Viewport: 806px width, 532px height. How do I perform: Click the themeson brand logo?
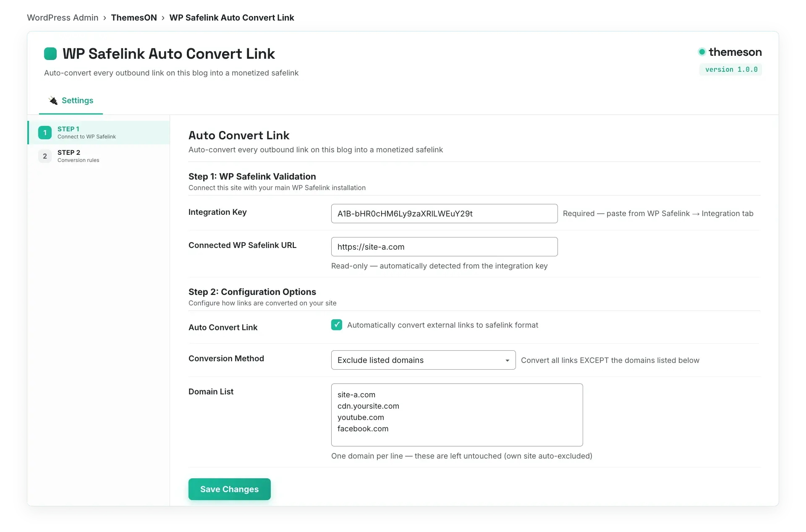click(x=730, y=52)
